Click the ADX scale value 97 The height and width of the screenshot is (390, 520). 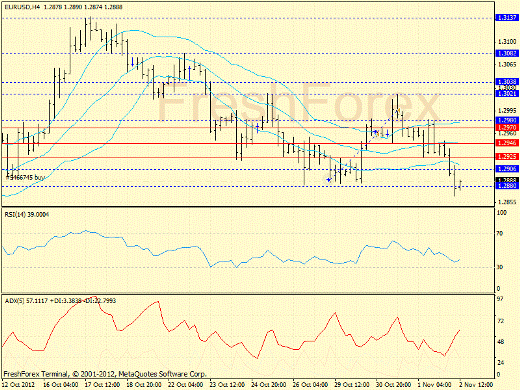point(500,299)
